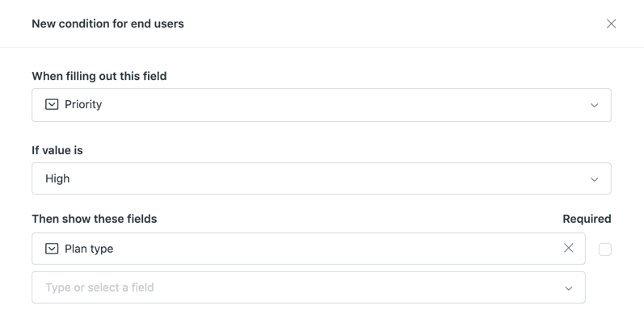The height and width of the screenshot is (327, 644).
Task: Expand the High value selector chevron
Action: point(594,179)
